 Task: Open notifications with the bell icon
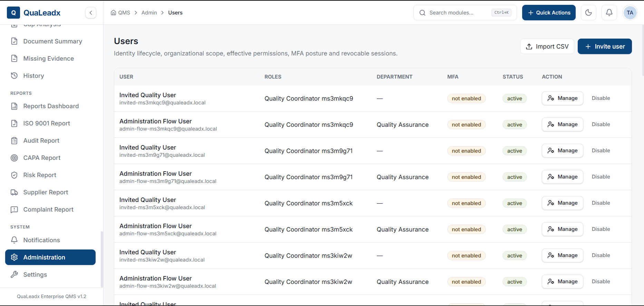(x=609, y=13)
